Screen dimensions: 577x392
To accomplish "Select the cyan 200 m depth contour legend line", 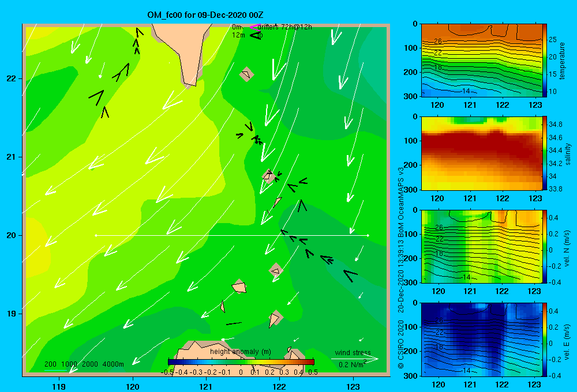I will [55, 370].
